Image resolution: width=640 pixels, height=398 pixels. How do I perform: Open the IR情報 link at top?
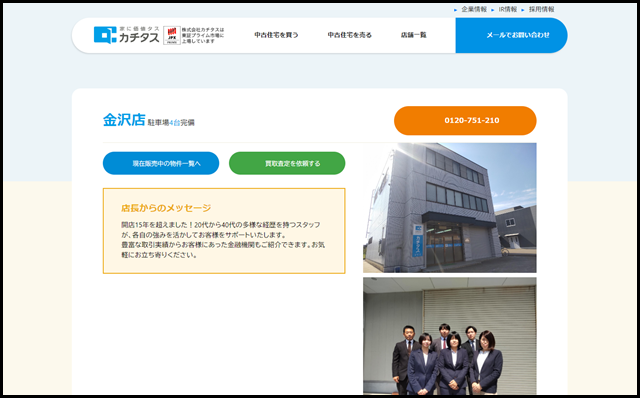(x=507, y=9)
